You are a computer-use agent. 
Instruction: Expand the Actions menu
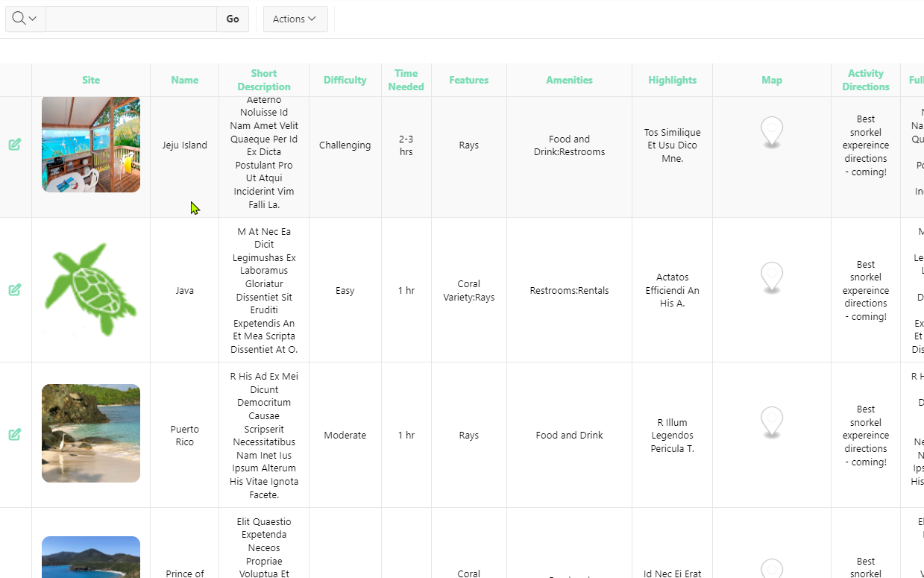tap(295, 19)
